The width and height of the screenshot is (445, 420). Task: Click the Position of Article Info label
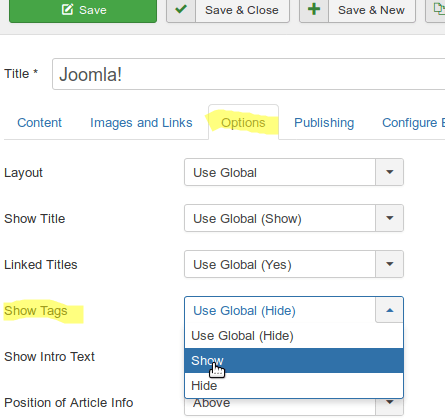click(x=69, y=403)
